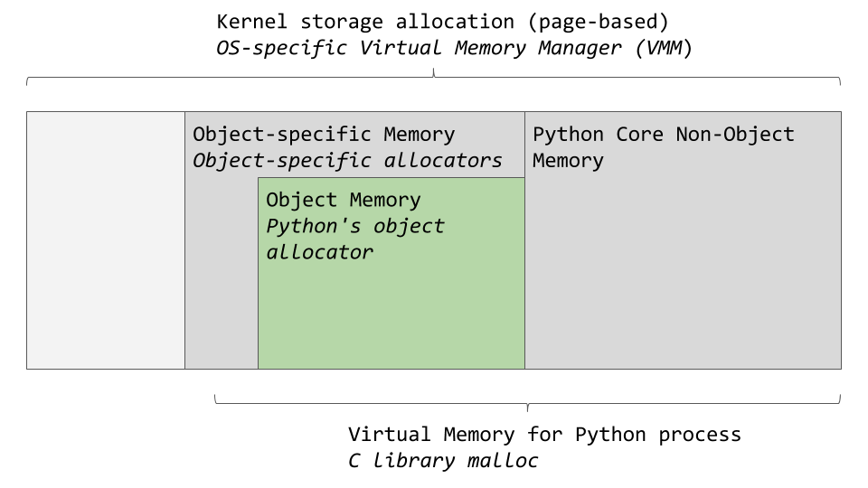
Task: Click the "Python Core Non-Object" label text
Action: point(663,135)
